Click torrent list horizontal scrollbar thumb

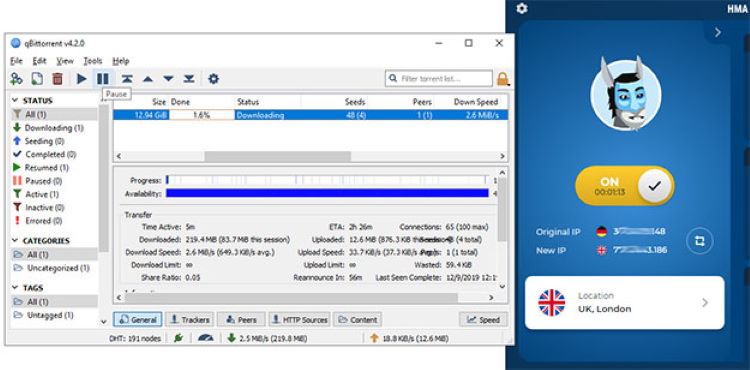coord(277,156)
